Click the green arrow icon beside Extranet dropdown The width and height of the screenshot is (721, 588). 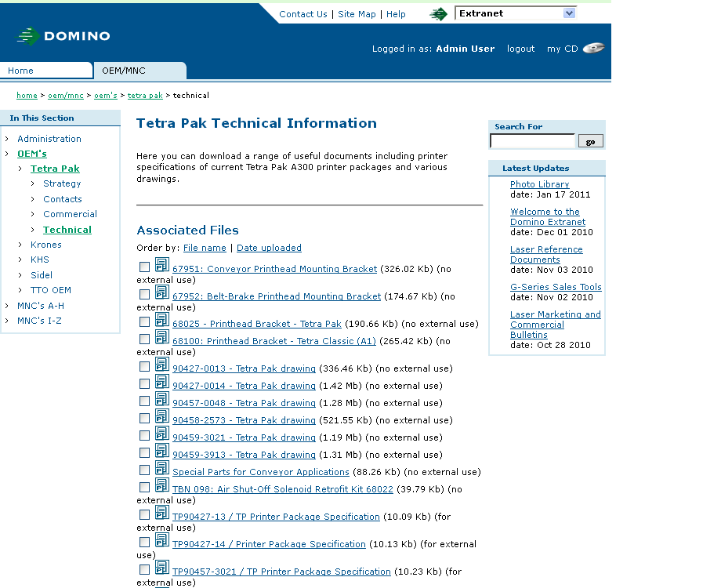439,14
